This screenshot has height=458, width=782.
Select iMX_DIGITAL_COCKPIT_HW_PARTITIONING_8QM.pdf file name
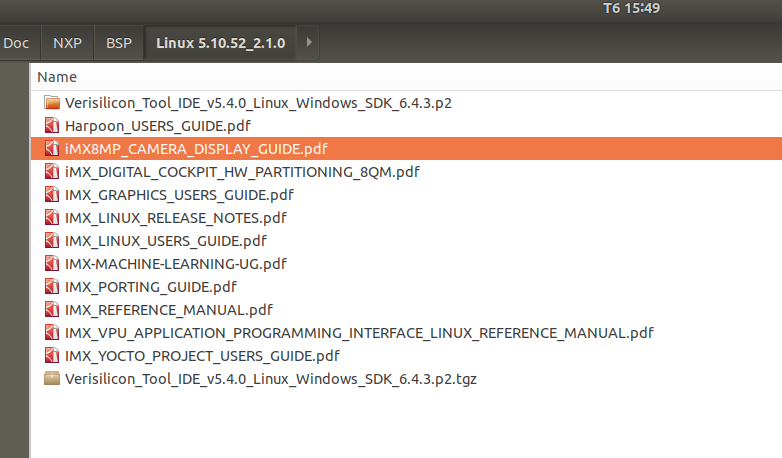pos(242,172)
